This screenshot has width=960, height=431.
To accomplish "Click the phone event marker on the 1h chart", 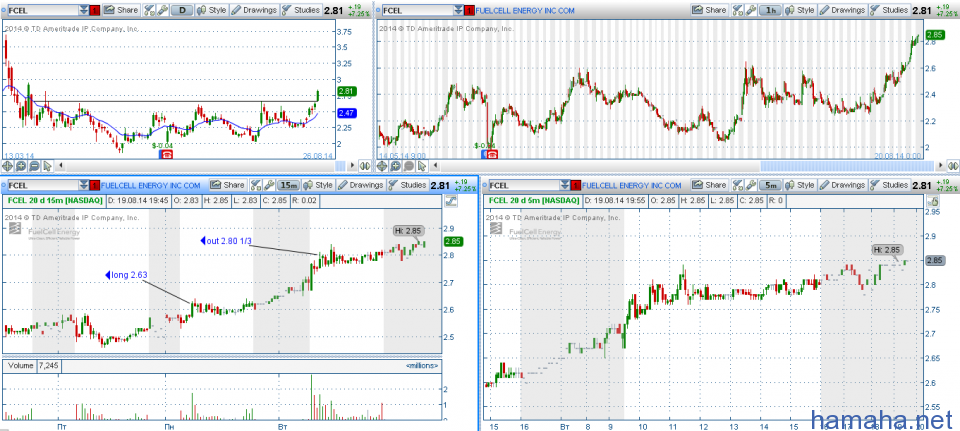I will pos(492,155).
